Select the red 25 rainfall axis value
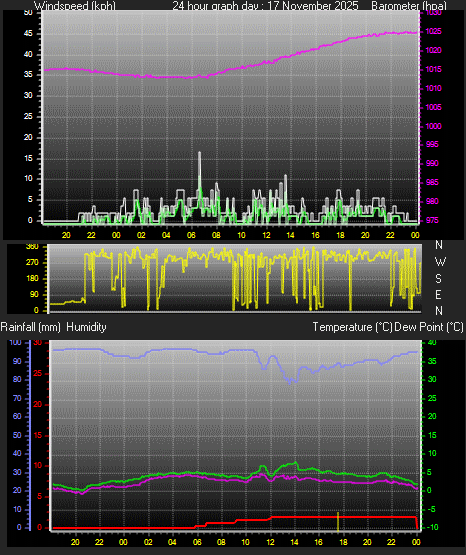This screenshot has width=466, height=555. (38, 373)
